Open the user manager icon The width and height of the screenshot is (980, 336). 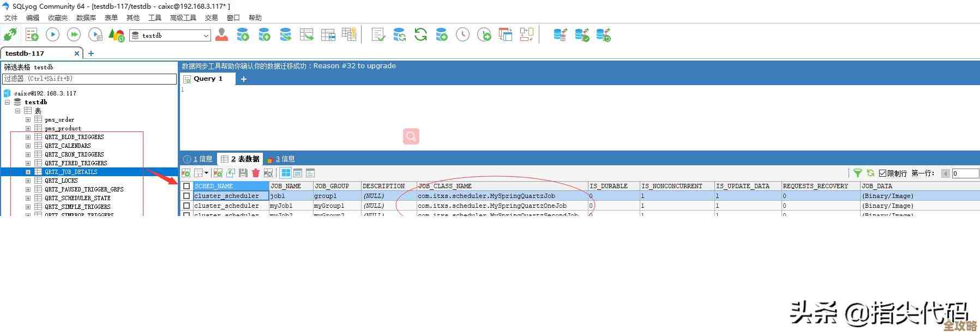point(221,35)
